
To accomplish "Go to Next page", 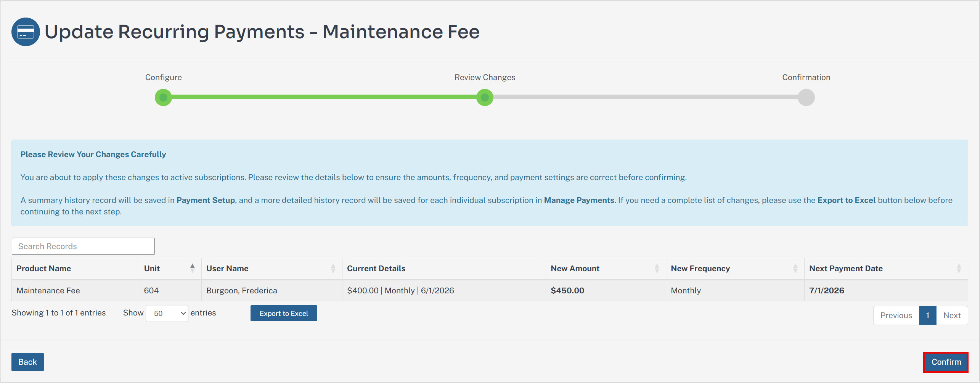I will 952,315.
